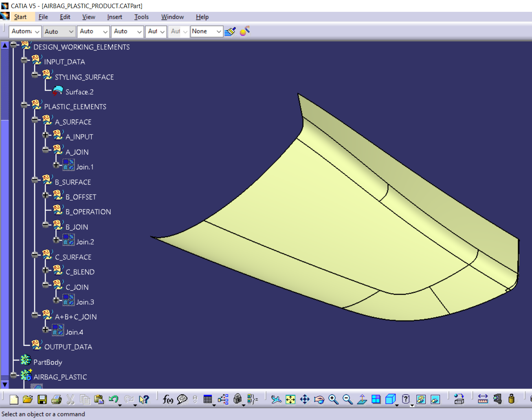The image size is (532, 420).
Task: Open the Formula f(x) tool
Action: 168,400
